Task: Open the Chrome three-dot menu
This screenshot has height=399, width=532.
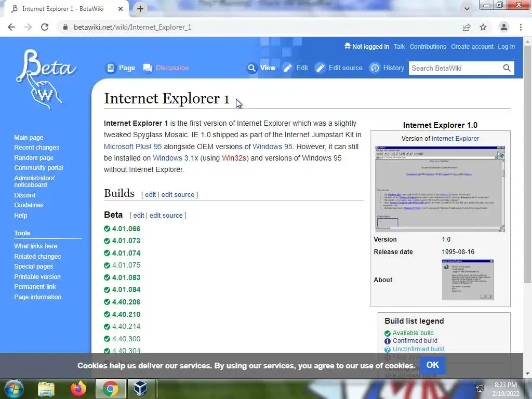Action: click(521, 27)
